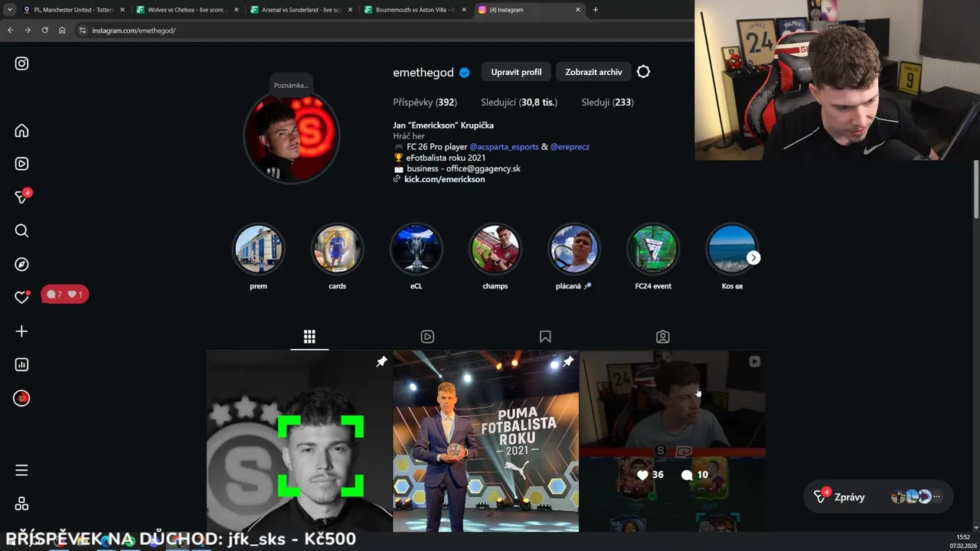Screen dimensions: 980x551
Task: Click the Create plus icon
Action: tap(21, 331)
